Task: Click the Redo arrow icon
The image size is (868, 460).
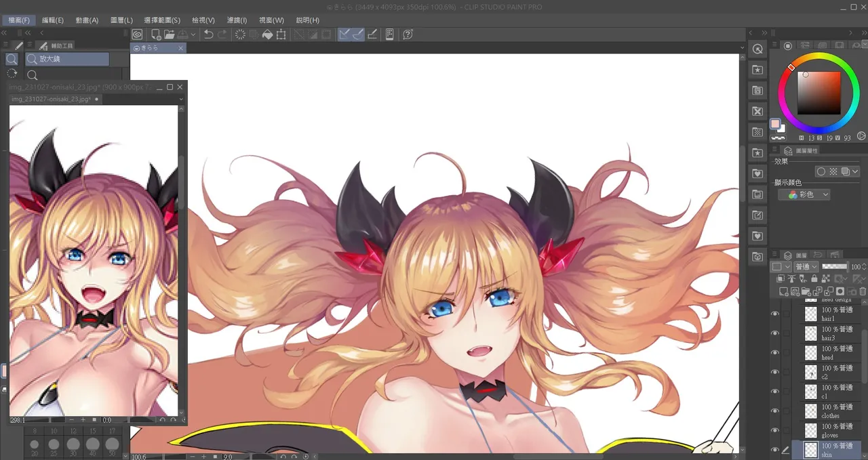Action: click(222, 34)
